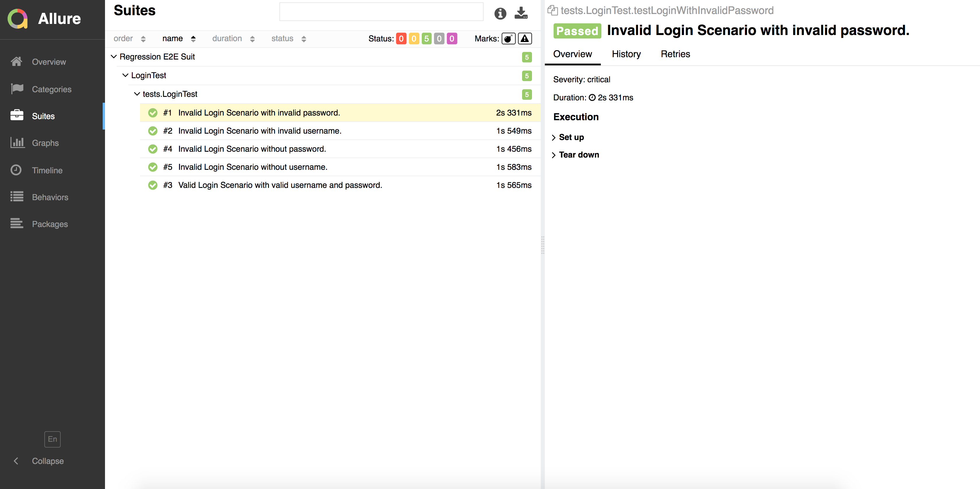Open the Overview home icon in sidebar
980x489 pixels.
[16, 62]
